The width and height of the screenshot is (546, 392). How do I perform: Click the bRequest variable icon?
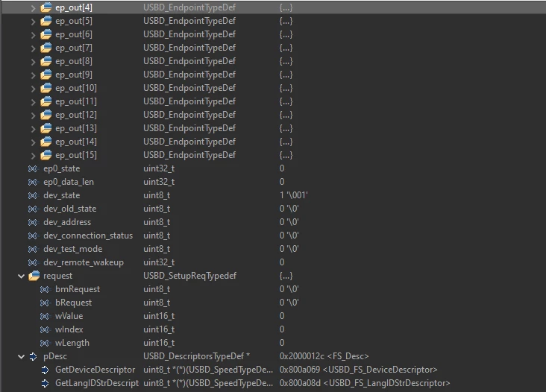click(x=45, y=303)
